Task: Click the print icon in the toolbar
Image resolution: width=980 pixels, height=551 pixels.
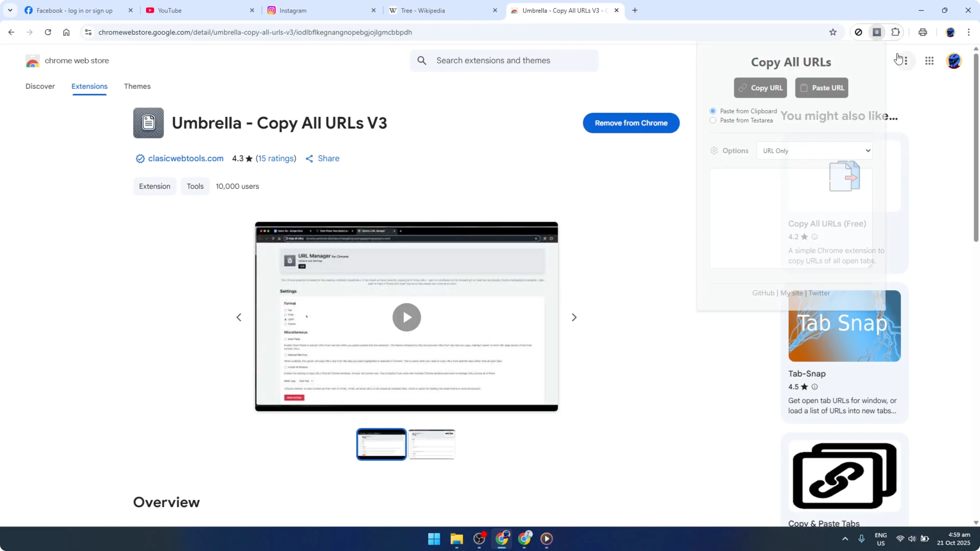Action: tap(923, 32)
